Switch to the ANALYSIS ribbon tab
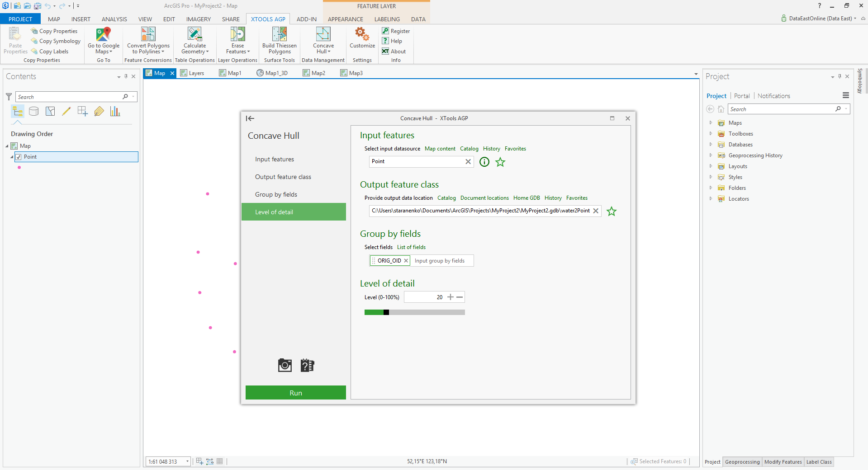Image resolution: width=868 pixels, height=470 pixels. [114, 19]
